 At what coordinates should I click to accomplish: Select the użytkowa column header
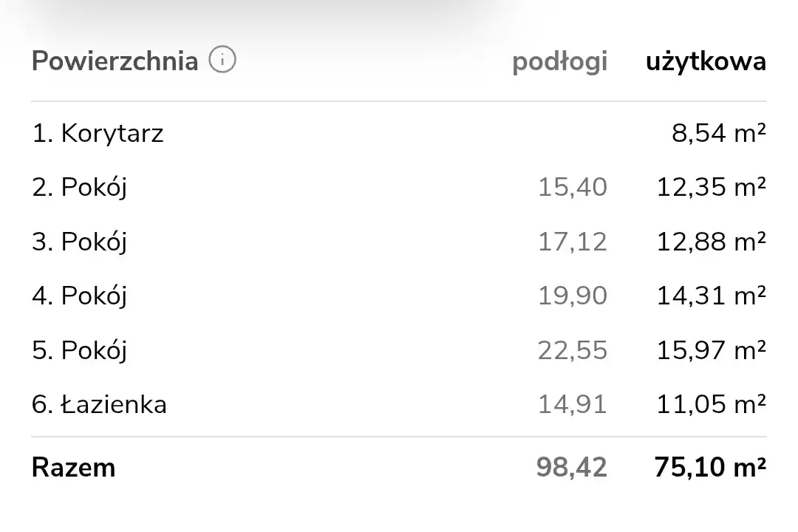(x=706, y=61)
